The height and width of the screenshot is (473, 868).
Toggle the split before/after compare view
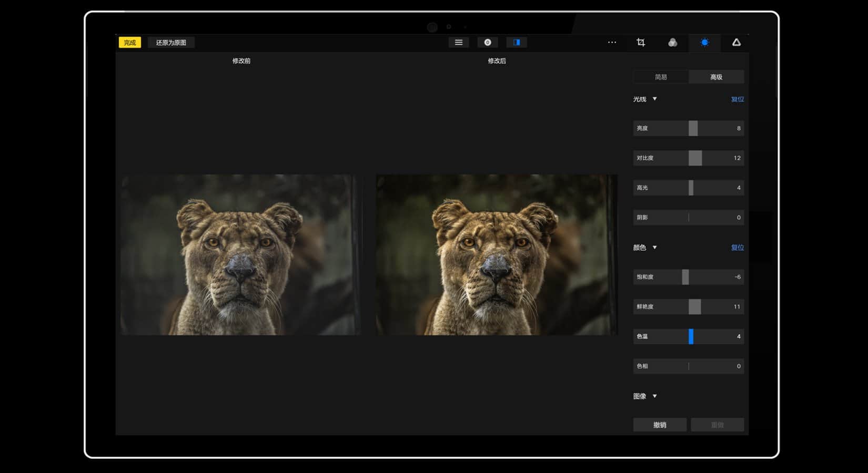pyautogui.click(x=517, y=43)
